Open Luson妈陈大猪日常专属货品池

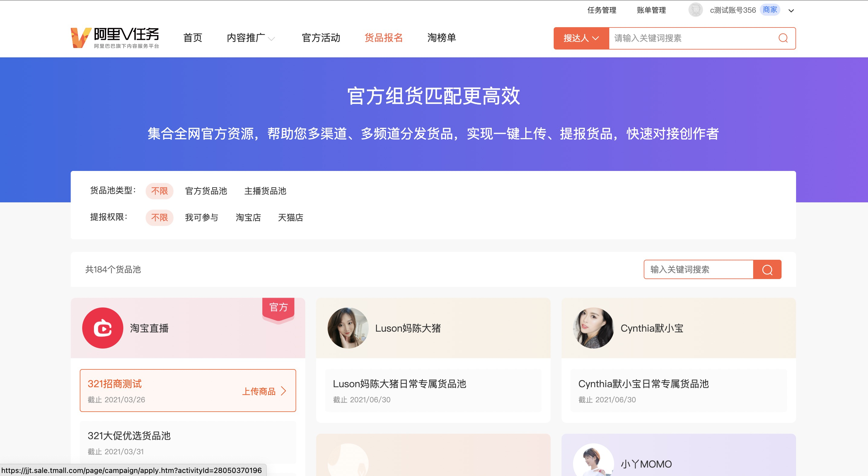pos(433,391)
